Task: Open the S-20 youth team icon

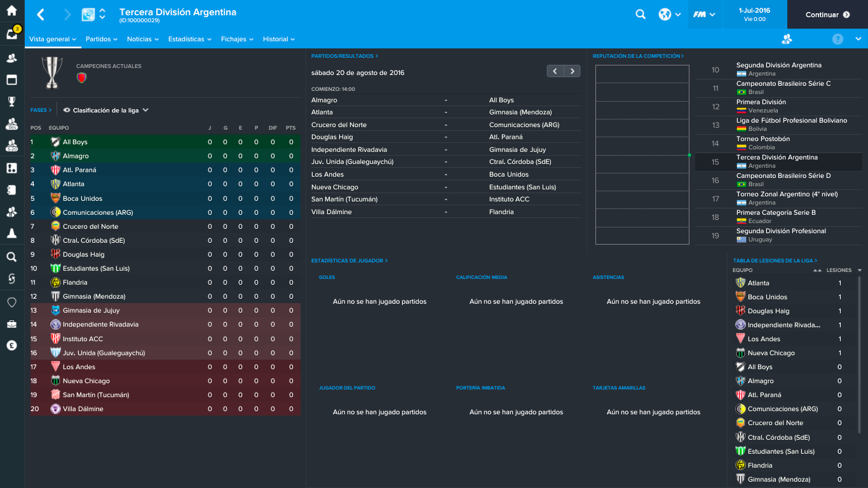Action: click(11, 146)
